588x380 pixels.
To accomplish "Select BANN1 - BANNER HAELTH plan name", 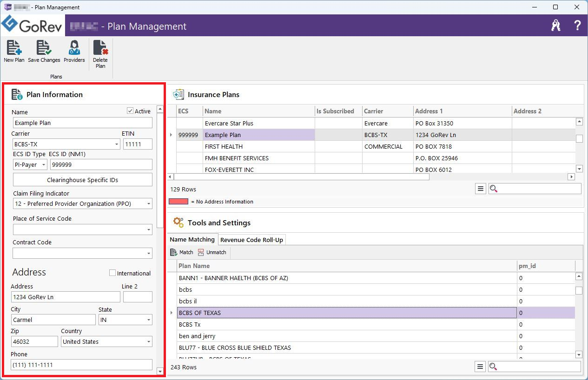I will [x=233, y=278].
